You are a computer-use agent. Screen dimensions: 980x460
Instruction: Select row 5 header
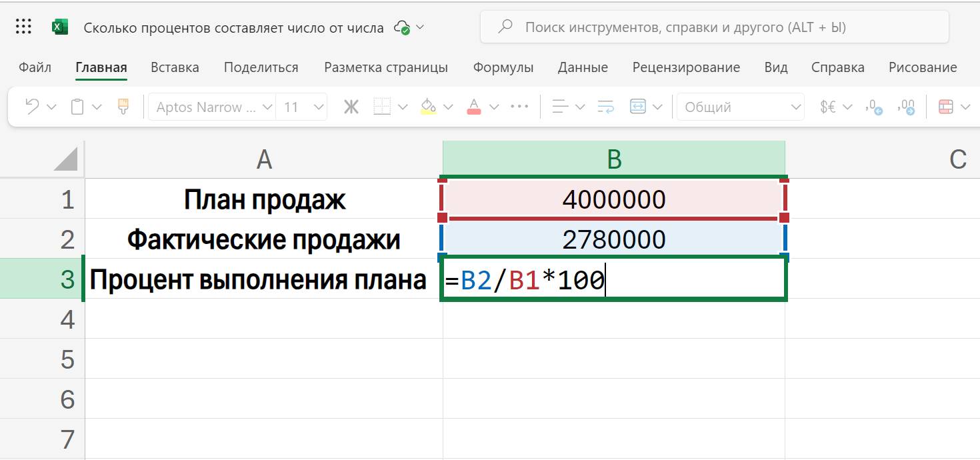click(x=43, y=359)
